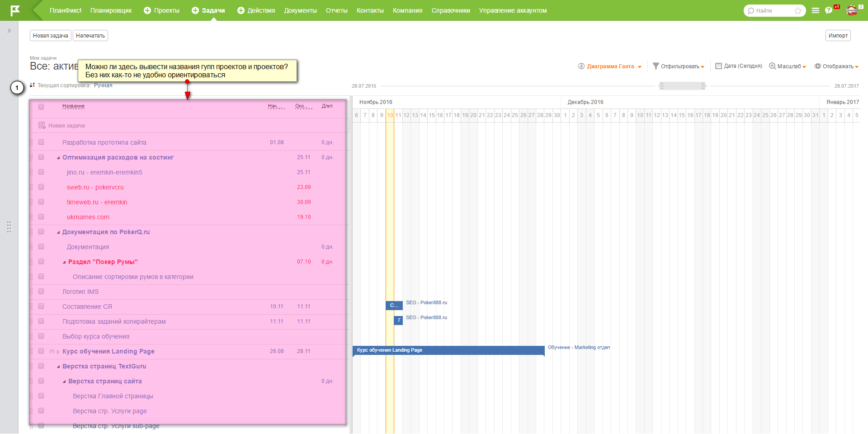Click the sort icon beside Текущая сортировка
Image resolution: width=868 pixels, height=434 pixels.
coord(32,85)
